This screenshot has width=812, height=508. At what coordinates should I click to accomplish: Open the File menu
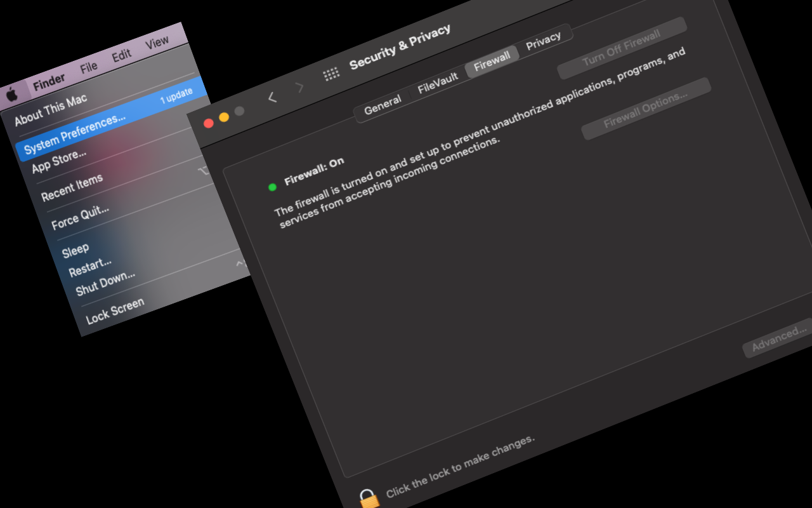pos(89,67)
